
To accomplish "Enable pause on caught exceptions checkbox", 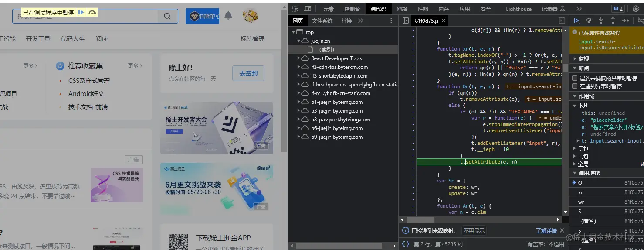I will click(575, 86).
